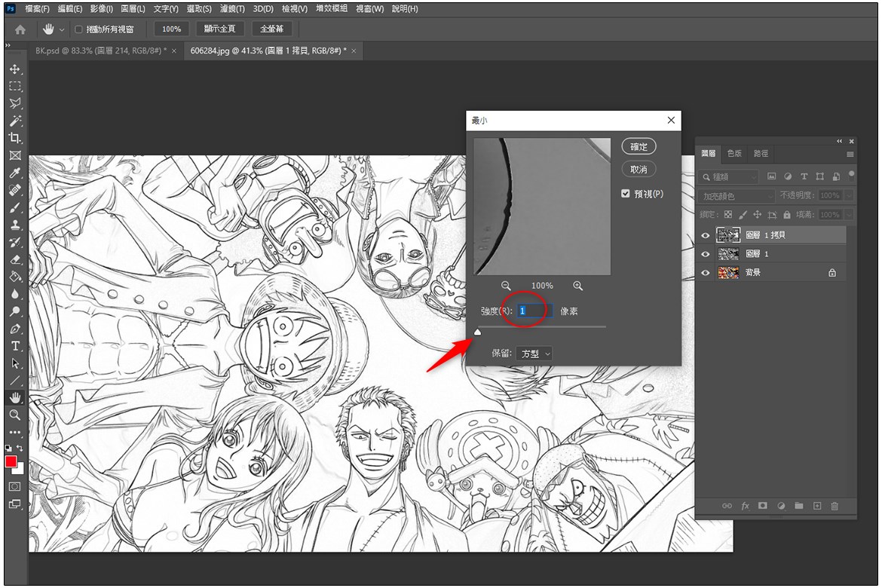This screenshot has width=882, height=588.
Task: Go to Home screen icon
Action: (20, 29)
